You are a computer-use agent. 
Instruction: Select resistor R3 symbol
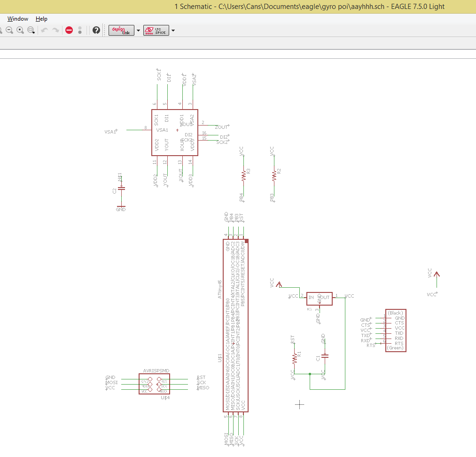(x=243, y=176)
